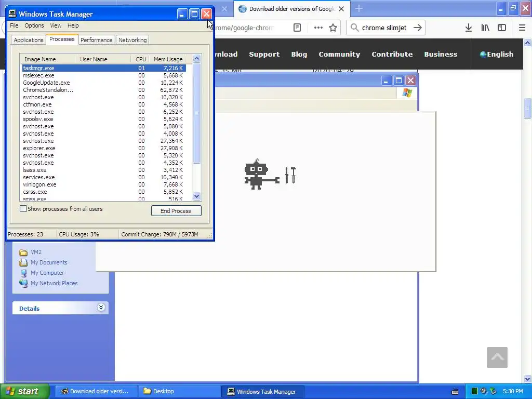The height and width of the screenshot is (399, 532).
Task: Bookmark this page with the star icon
Action: click(x=333, y=28)
